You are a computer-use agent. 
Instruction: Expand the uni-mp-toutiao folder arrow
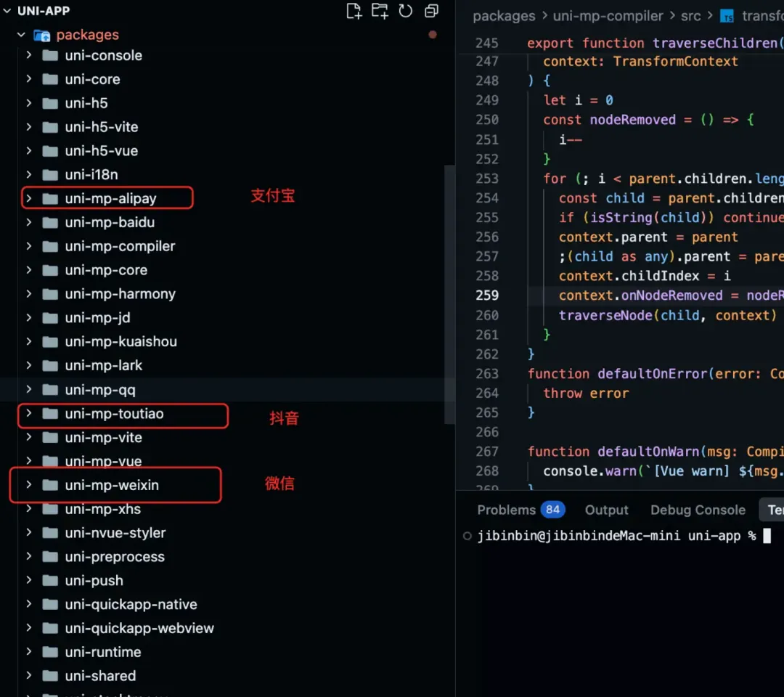[x=29, y=414]
